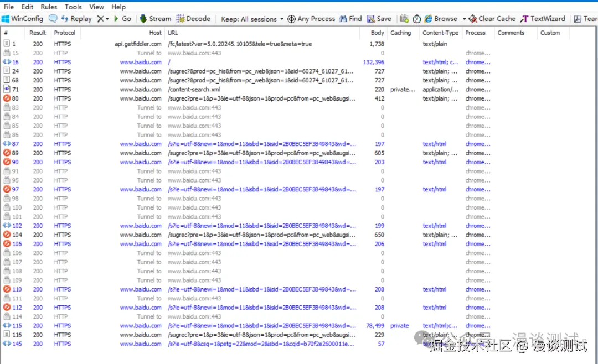Click body size 1,738 in session 1
This screenshot has width=598, height=364.
coord(377,44)
